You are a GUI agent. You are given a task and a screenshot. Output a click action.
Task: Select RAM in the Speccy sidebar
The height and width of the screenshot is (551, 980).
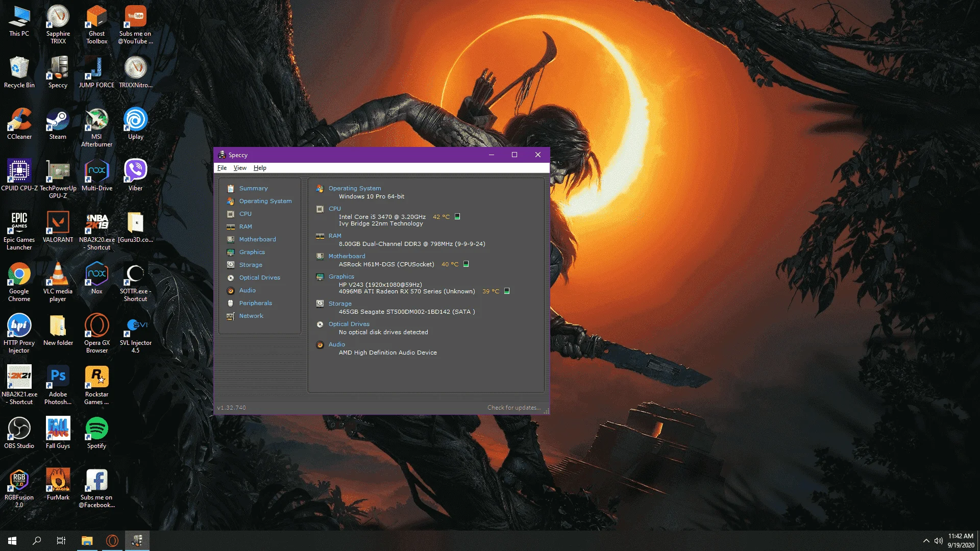click(x=246, y=227)
